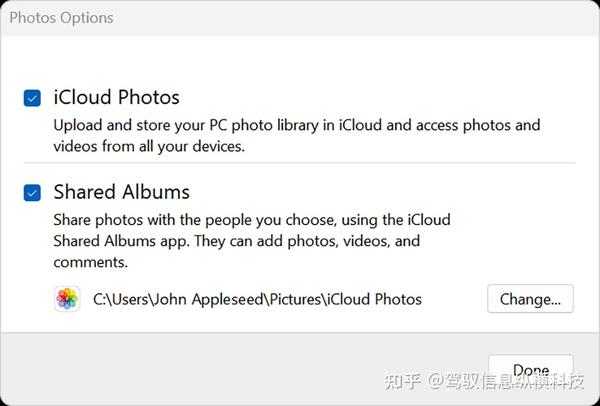Click the Shared Albums heading label
Screen dimensions: 600x406
(x=121, y=191)
